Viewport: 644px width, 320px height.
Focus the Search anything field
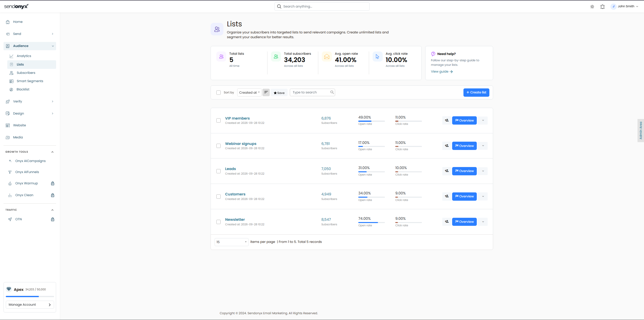[322, 7]
